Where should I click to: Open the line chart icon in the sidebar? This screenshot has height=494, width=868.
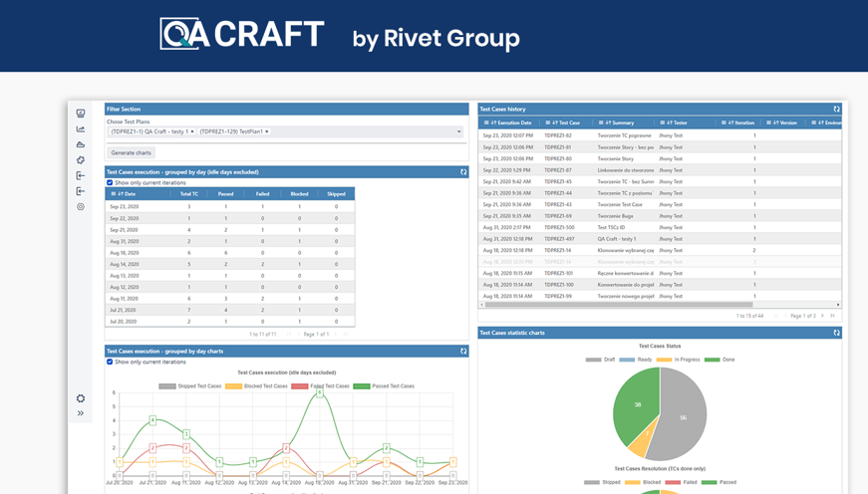(81, 129)
